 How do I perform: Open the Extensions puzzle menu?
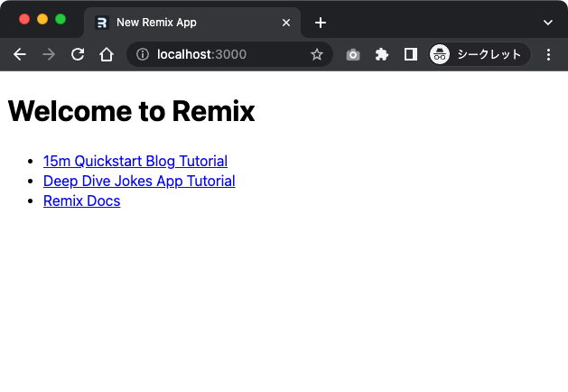tap(381, 54)
